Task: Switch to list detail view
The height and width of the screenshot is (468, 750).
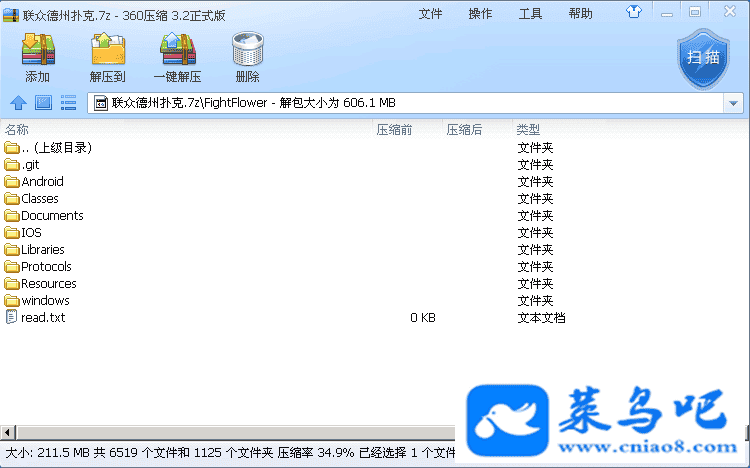Action: [x=68, y=102]
